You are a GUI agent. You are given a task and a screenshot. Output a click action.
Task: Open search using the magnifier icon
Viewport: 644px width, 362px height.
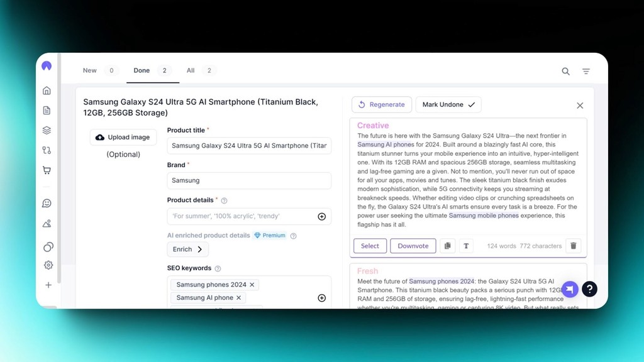(x=565, y=72)
